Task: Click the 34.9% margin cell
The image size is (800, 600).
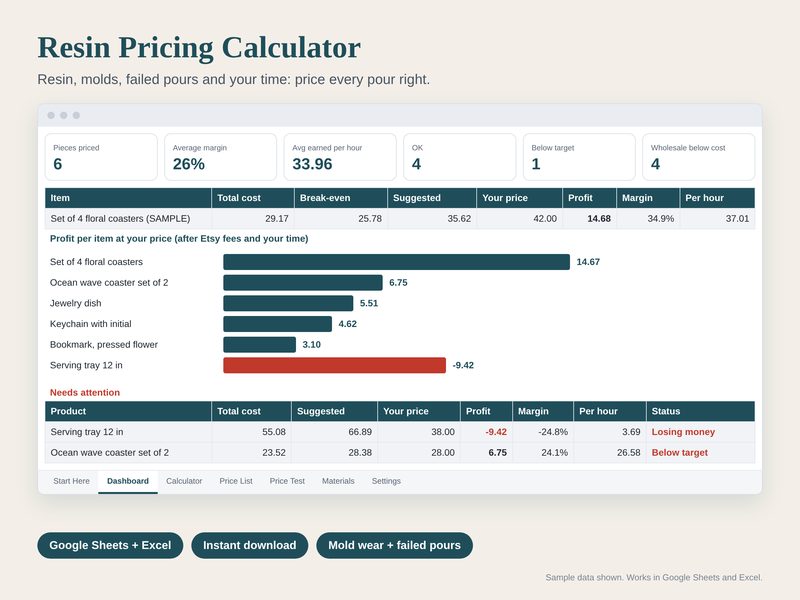Action: click(648, 218)
